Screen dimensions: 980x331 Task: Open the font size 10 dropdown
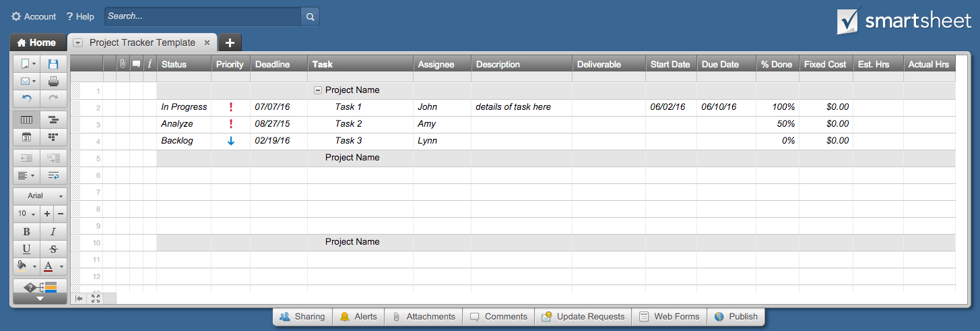(26, 214)
